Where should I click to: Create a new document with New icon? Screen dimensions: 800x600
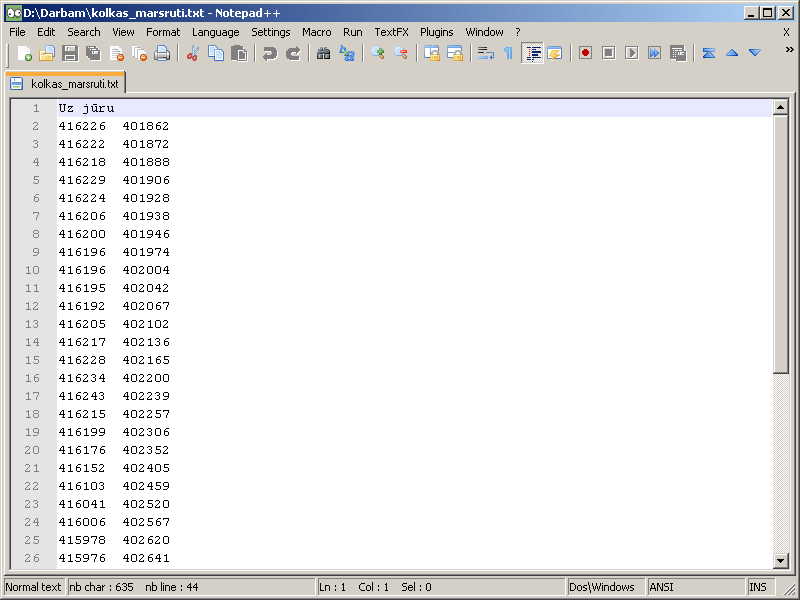tap(24, 53)
